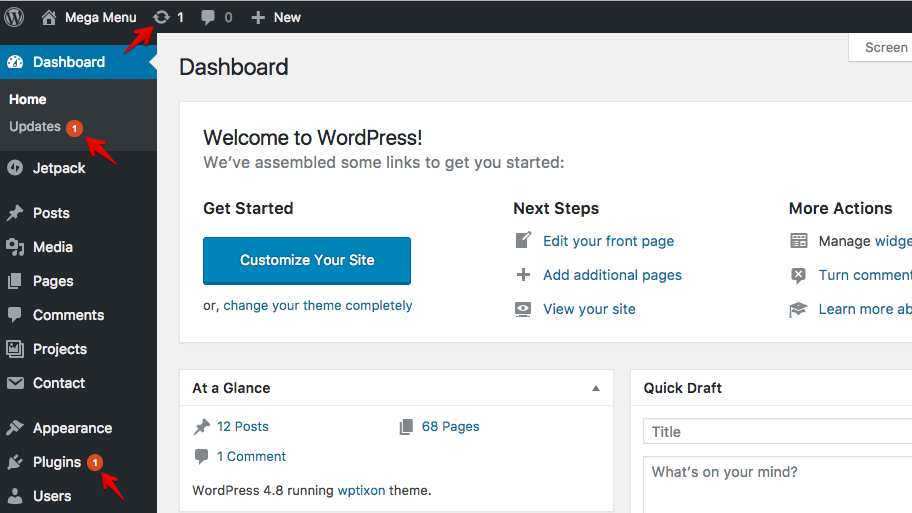Viewport: 912px width, 513px height.
Task: Click the Turn comments link
Action: click(865, 275)
